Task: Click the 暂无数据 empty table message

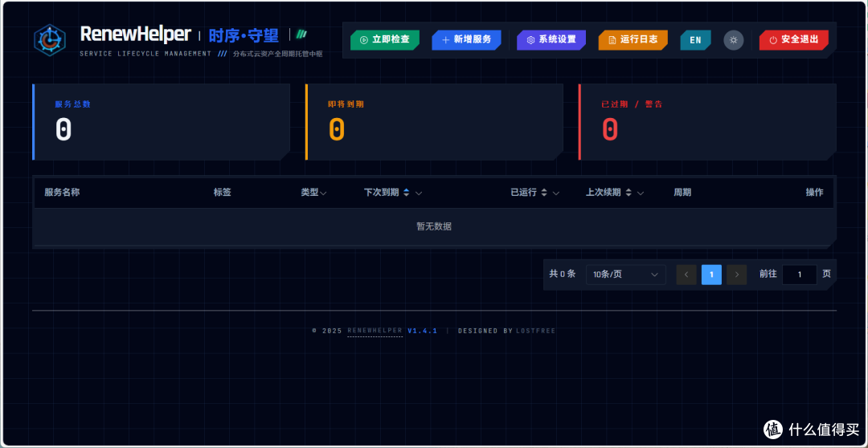Action: tap(434, 226)
